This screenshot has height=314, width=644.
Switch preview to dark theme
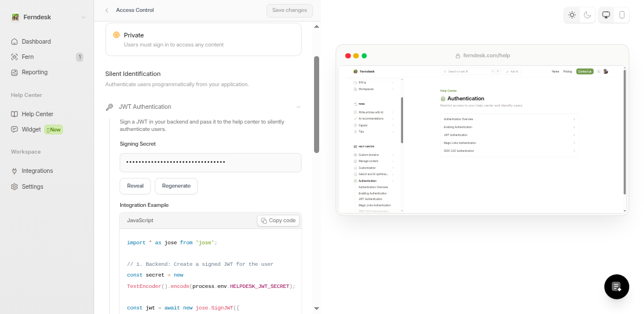click(587, 15)
